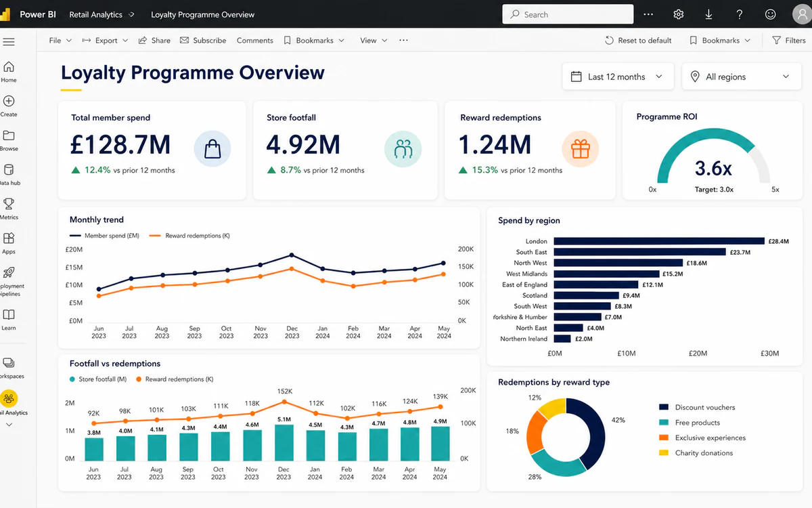Open the help question mark icon
The image size is (812, 508).
pos(740,14)
